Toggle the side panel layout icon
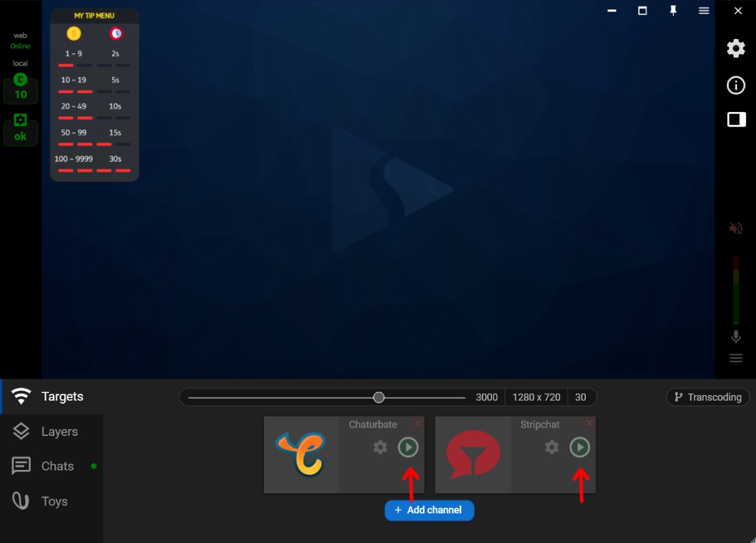The height and width of the screenshot is (543, 756). tap(736, 119)
